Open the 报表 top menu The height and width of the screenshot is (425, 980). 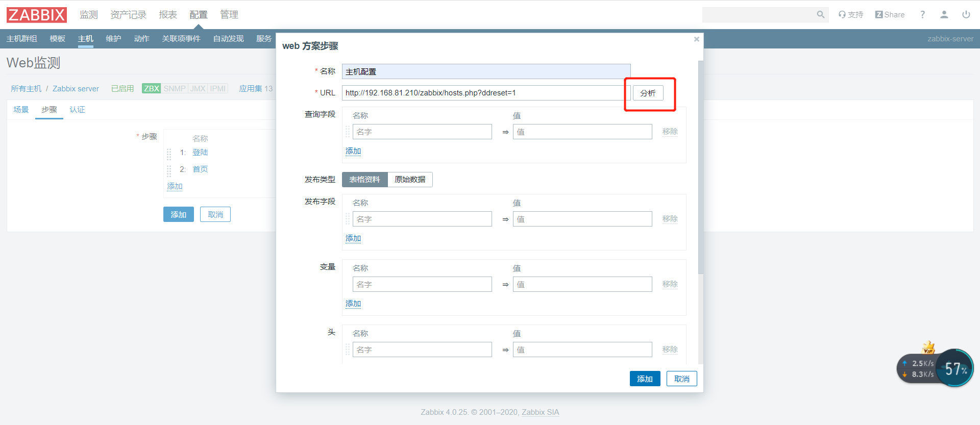[168, 15]
